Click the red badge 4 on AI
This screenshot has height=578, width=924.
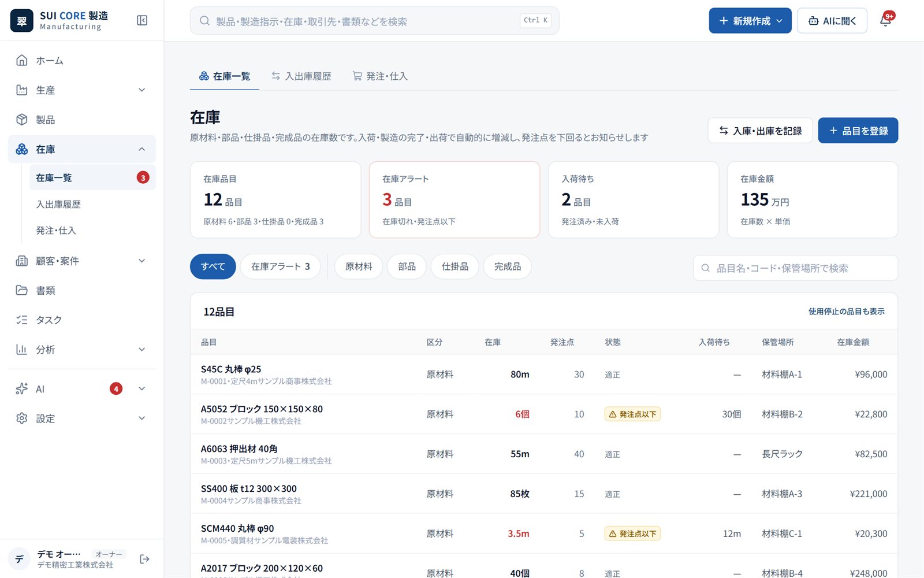pos(116,389)
